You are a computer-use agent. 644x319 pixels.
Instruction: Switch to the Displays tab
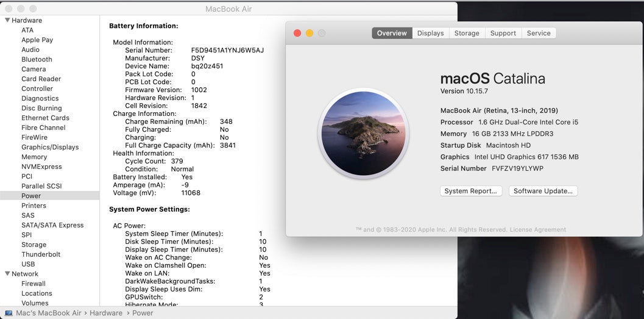(430, 33)
